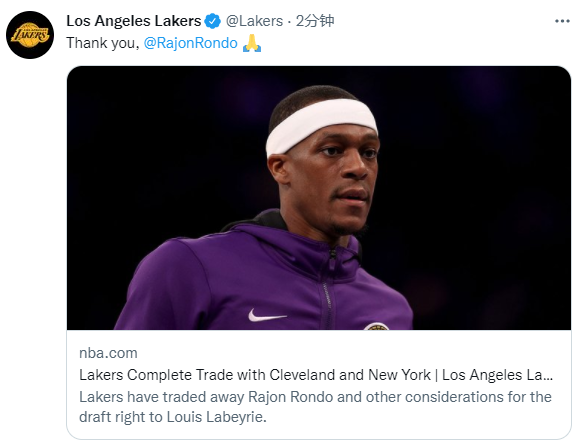Open the Rajon Rondo photo preview
This screenshot has width=576, height=441.
319,198
